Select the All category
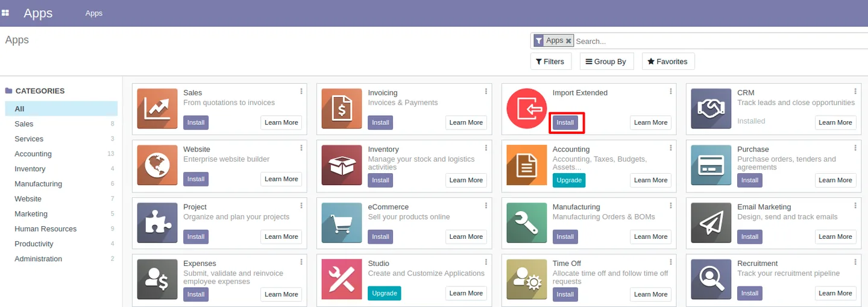This screenshot has width=868, height=307. [x=61, y=109]
